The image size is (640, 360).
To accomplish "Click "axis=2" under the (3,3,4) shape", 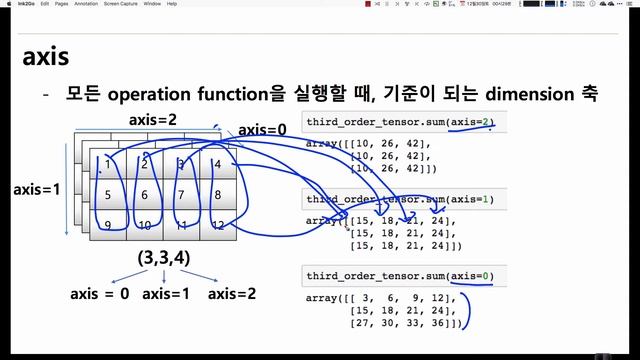I will pos(232,293).
